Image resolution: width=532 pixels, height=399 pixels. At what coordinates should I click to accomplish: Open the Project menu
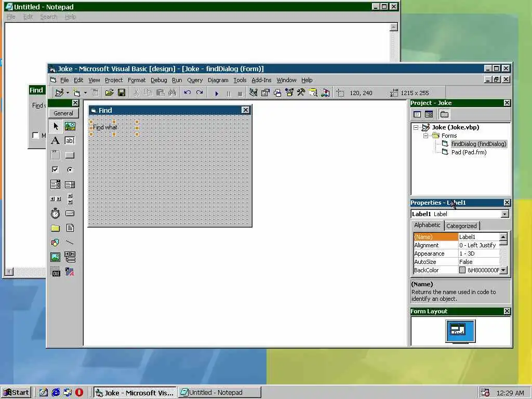click(x=114, y=80)
